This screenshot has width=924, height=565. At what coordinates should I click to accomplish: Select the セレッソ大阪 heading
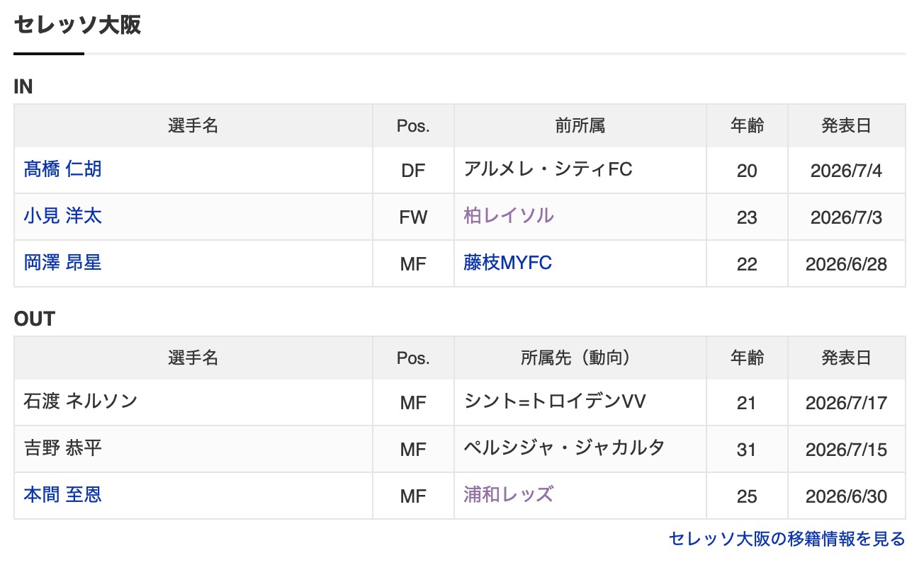tap(77, 25)
